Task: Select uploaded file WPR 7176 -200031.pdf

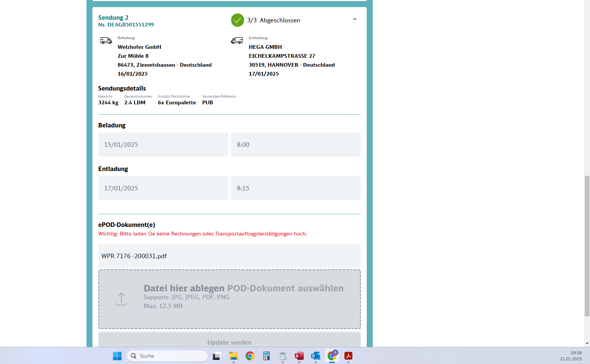Action: tap(229, 256)
